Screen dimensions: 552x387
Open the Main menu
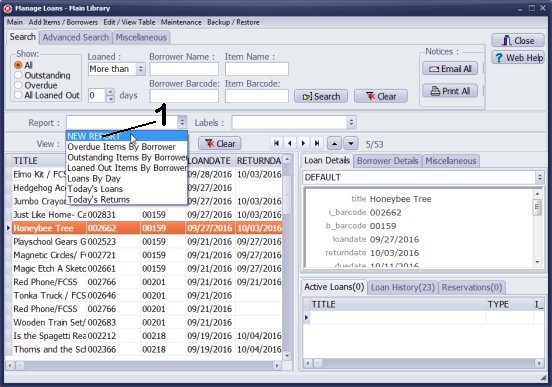click(15, 22)
